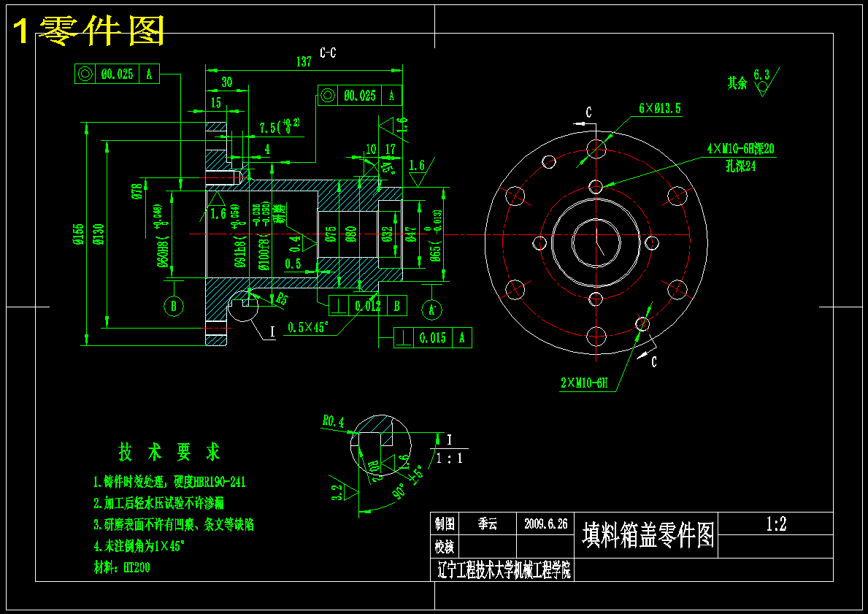
Task: Click the bore dimension "Ø75"
Action: point(331,235)
